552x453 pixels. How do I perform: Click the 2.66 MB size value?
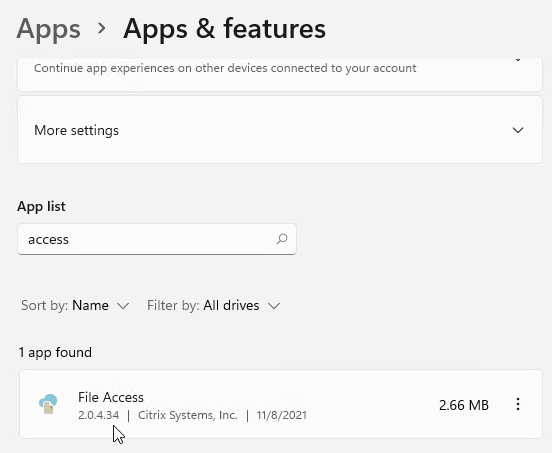coord(464,405)
